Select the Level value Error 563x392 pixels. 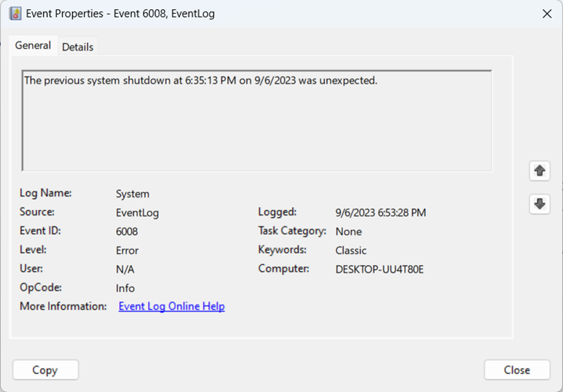[x=127, y=250]
